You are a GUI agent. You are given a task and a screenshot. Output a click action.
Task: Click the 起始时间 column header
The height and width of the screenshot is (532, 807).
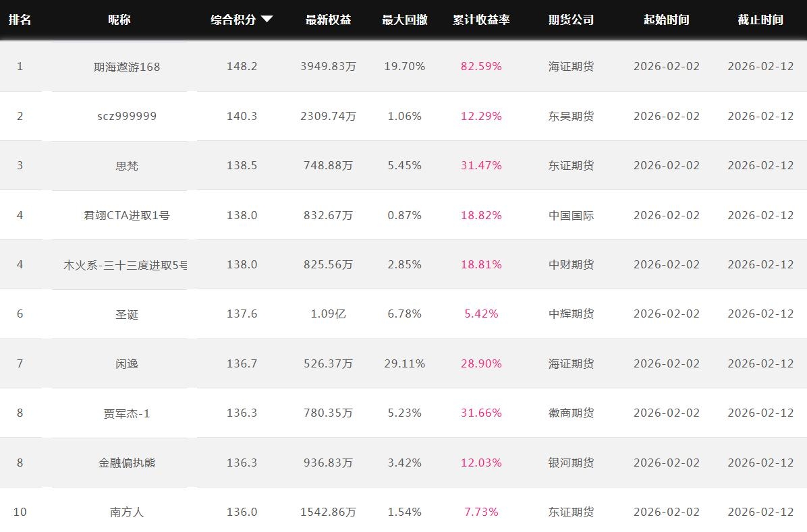pos(666,20)
